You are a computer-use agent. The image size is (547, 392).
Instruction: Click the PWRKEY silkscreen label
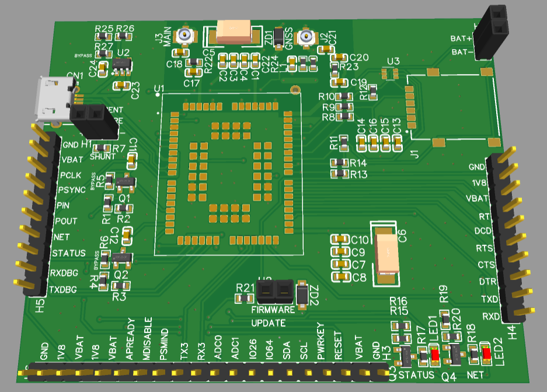coord(321,341)
